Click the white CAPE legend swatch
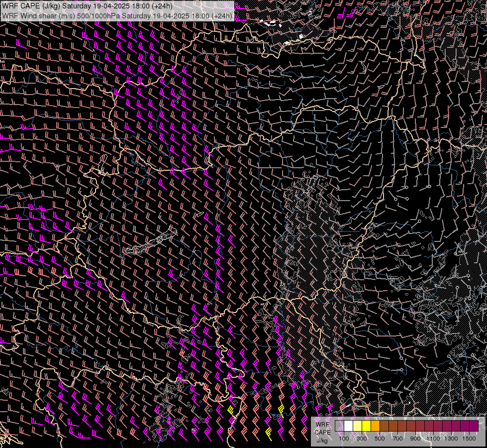487x448 pixels. 349,426
